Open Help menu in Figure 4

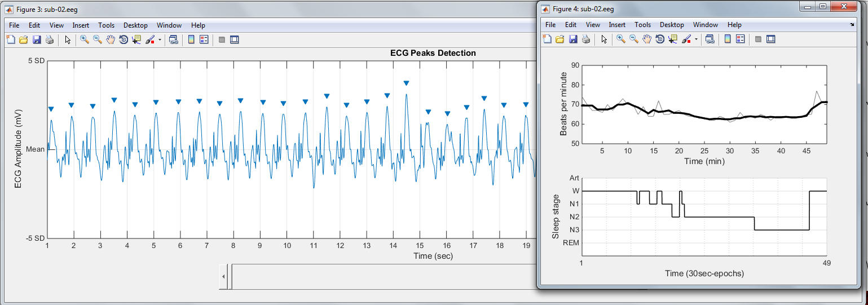734,25
